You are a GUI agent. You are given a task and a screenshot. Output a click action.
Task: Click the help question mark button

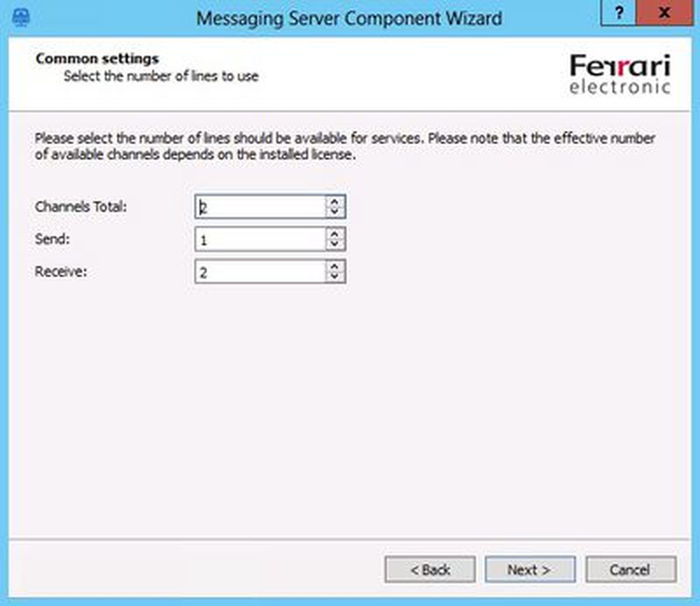(x=618, y=13)
